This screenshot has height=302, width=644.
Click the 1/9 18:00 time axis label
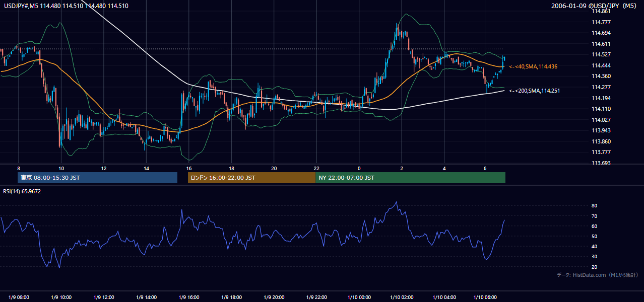(x=231, y=297)
